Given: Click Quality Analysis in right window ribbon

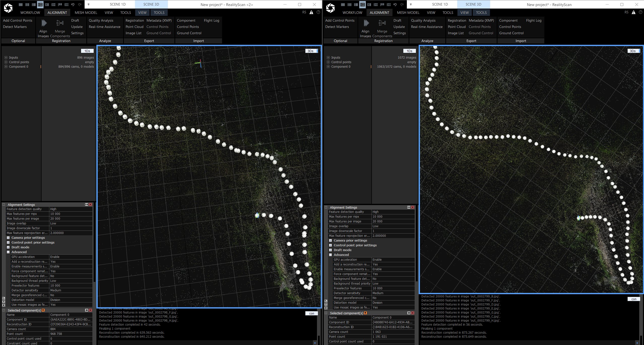Looking at the screenshot, I should 423,21.
